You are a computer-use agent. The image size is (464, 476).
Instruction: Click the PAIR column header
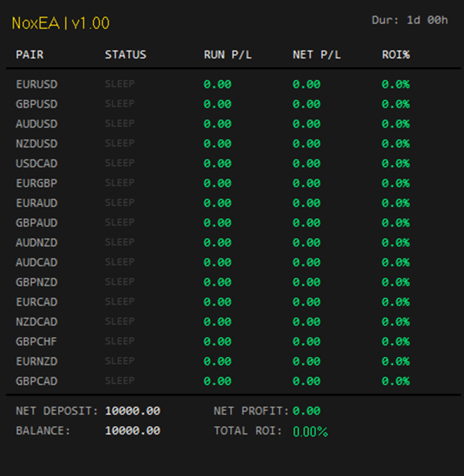click(x=30, y=55)
